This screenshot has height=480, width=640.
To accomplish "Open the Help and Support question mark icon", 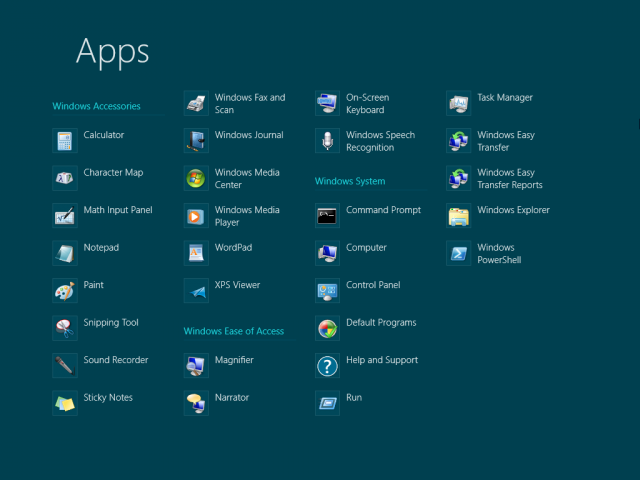I will (327, 366).
